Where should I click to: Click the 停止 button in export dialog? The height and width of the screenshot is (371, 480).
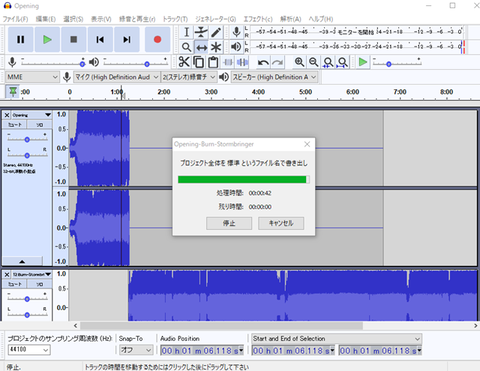(x=229, y=223)
